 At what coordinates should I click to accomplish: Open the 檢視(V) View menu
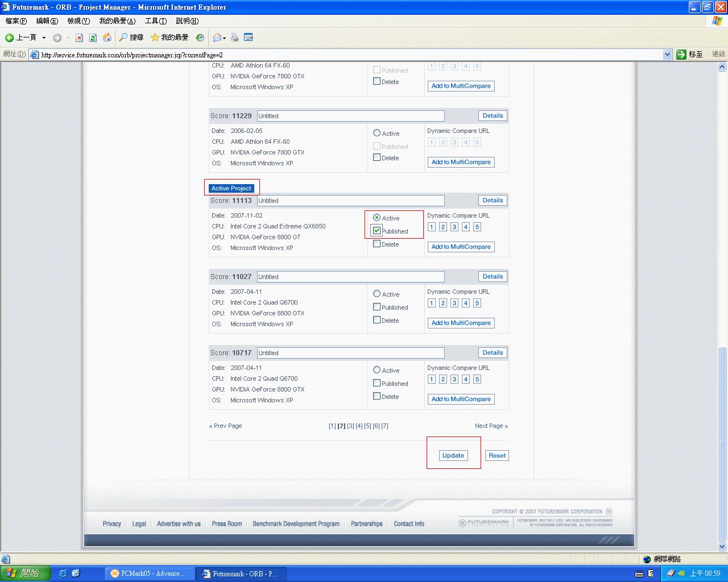click(x=78, y=21)
